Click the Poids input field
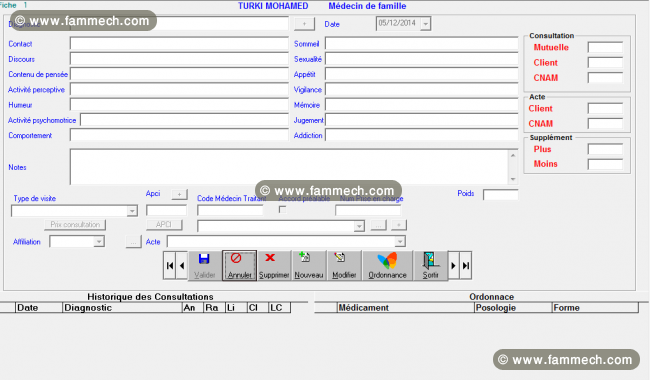This screenshot has width=650, height=380. pos(500,194)
